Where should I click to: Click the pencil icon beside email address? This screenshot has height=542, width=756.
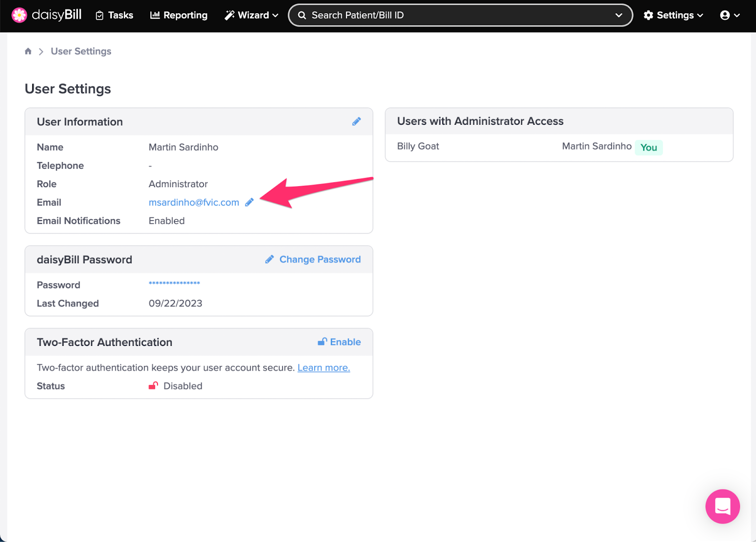[x=249, y=202]
